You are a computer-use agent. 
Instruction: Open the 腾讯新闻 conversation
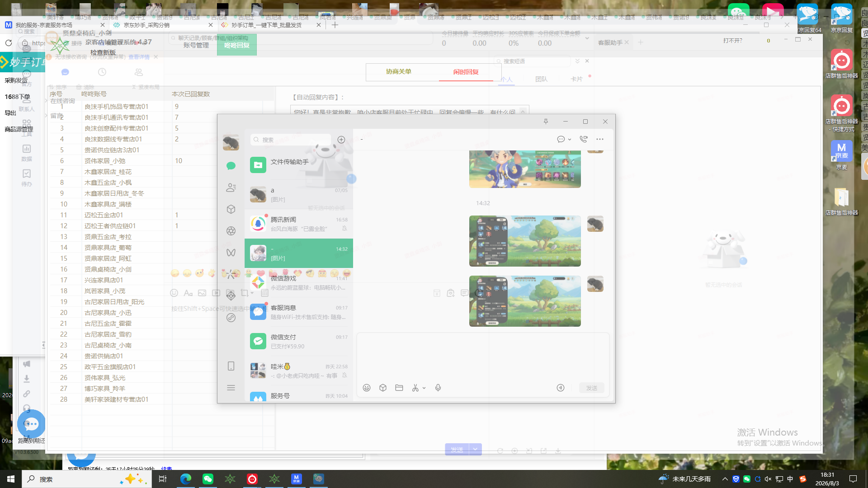click(x=299, y=224)
